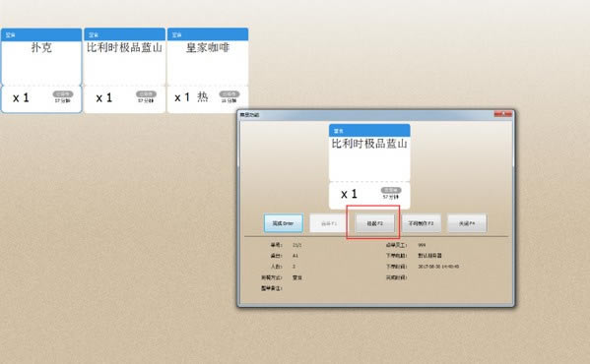Select the 皇家咖啡 order card
The width and height of the screenshot is (590, 364).
208,70
